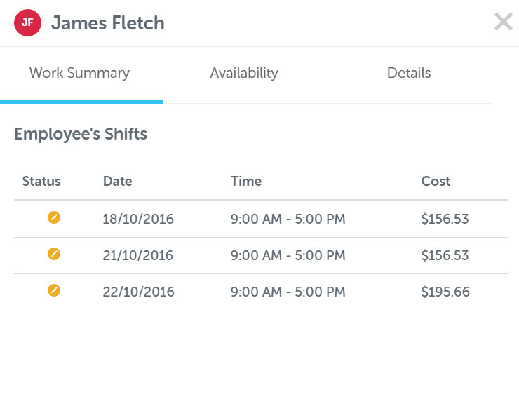Click the Cost column header
This screenshot has height=420, width=519.
[x=436, y=181]
